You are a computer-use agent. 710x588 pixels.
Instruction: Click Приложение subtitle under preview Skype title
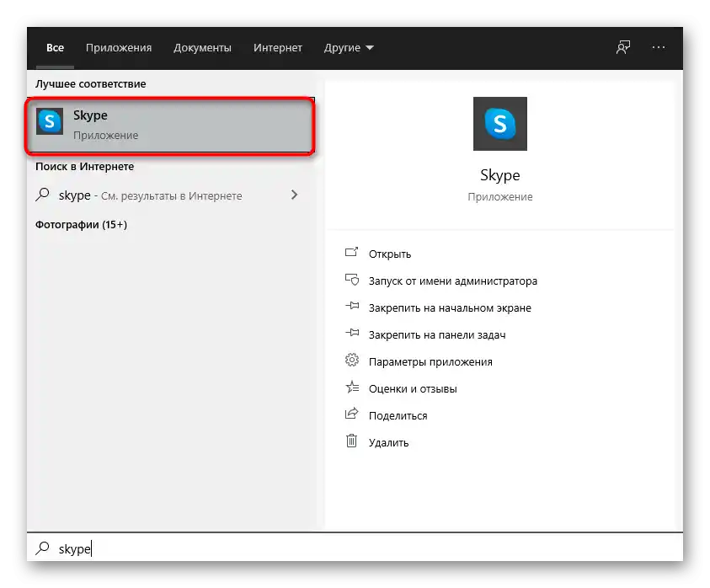500,197
